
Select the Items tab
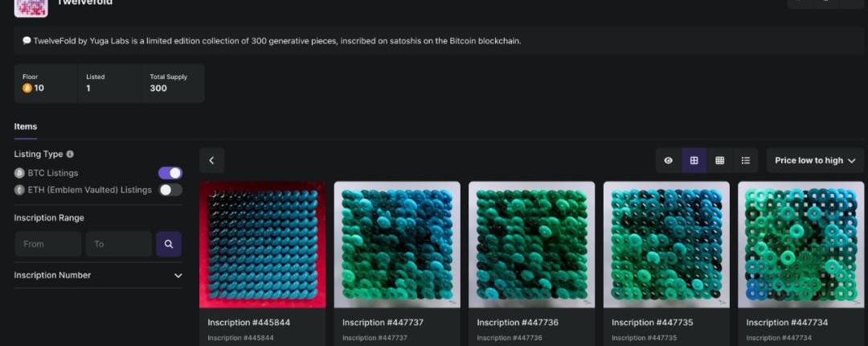(26, 126)
